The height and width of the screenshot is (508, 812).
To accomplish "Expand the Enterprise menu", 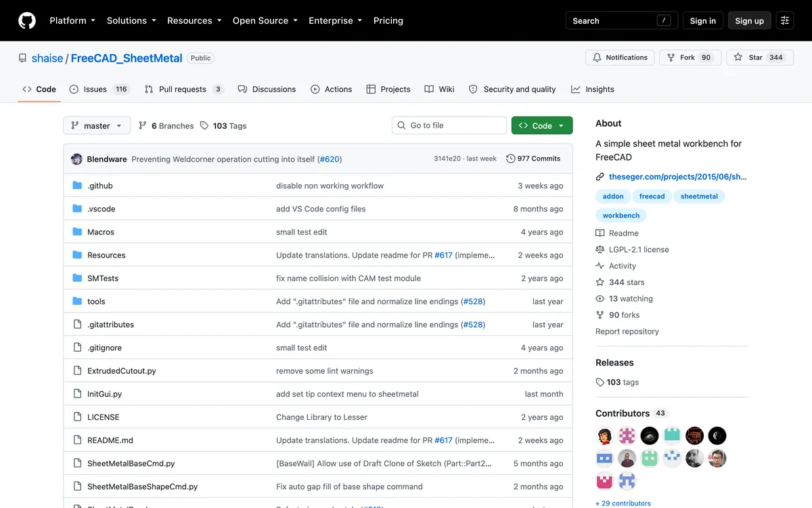I will [336, 20].
